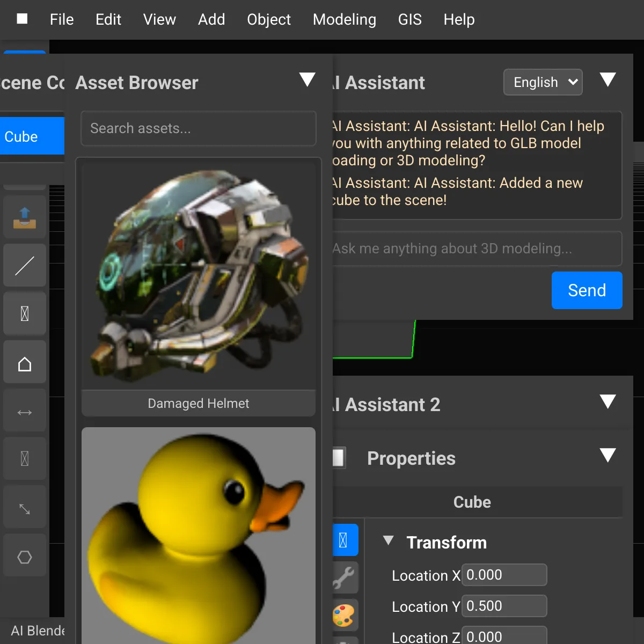Click the crossed-box icon below the line tool
Screen dimensions: 644x644
pyautogui.click(x=25, y=314)
